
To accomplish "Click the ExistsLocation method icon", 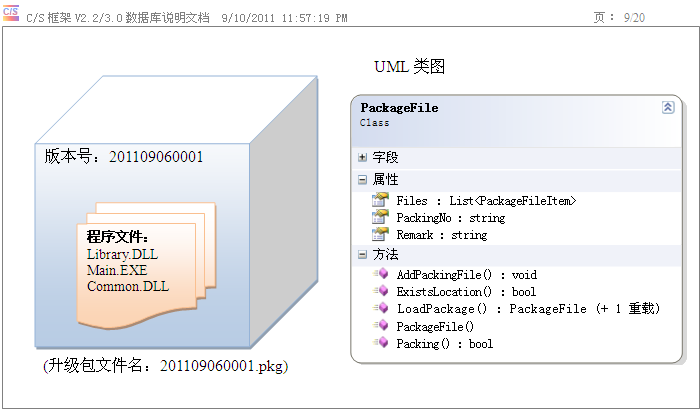I will [x=380, y=291].
